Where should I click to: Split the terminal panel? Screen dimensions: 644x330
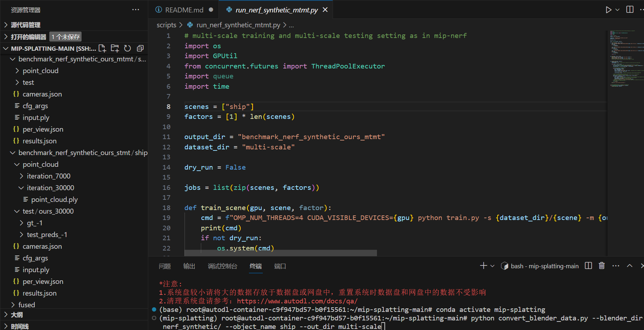coord(588,266)
